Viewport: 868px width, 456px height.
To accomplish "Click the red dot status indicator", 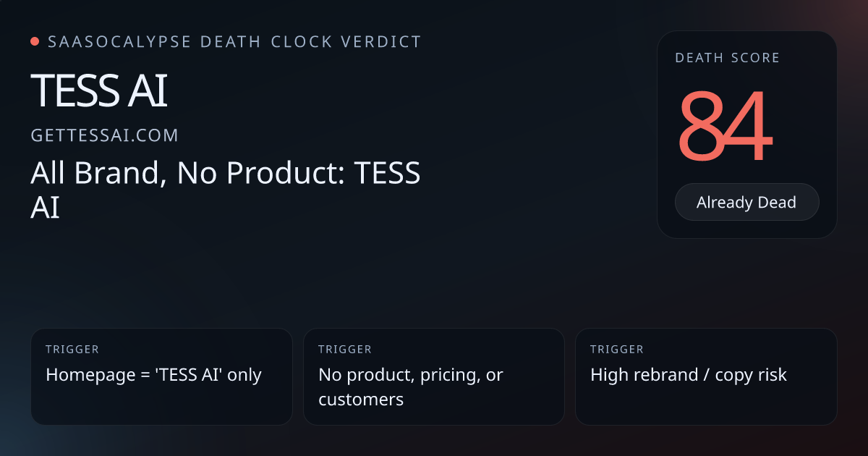I will (x=35, y=42).
